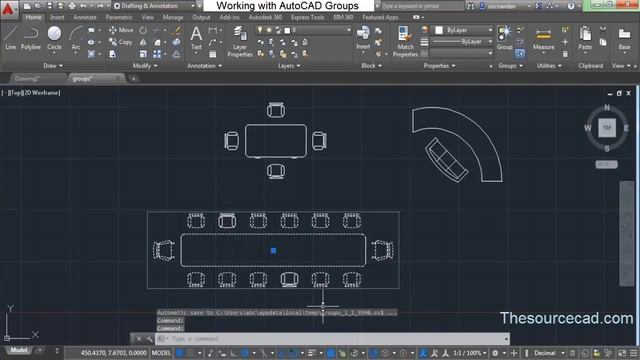Open Layer Properties manager

click(240, 41)
